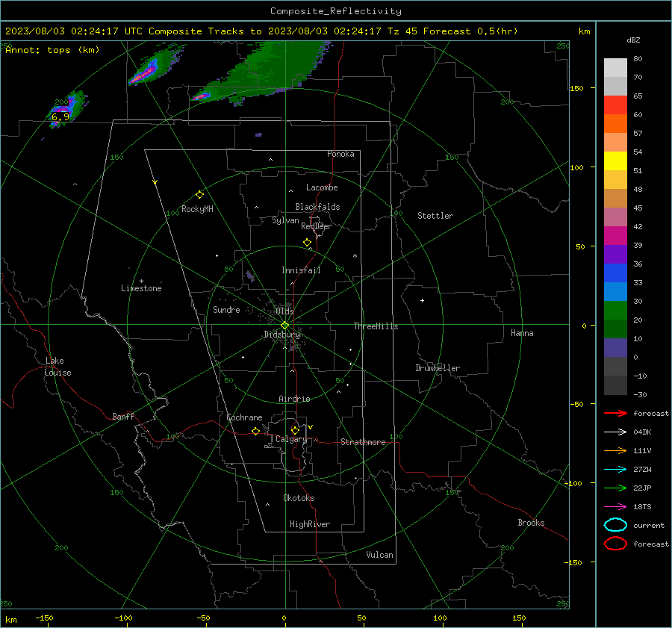This screenshot has height=628, width=672.
Task: Click the Blackfalds town label
Action: [317, 207]
